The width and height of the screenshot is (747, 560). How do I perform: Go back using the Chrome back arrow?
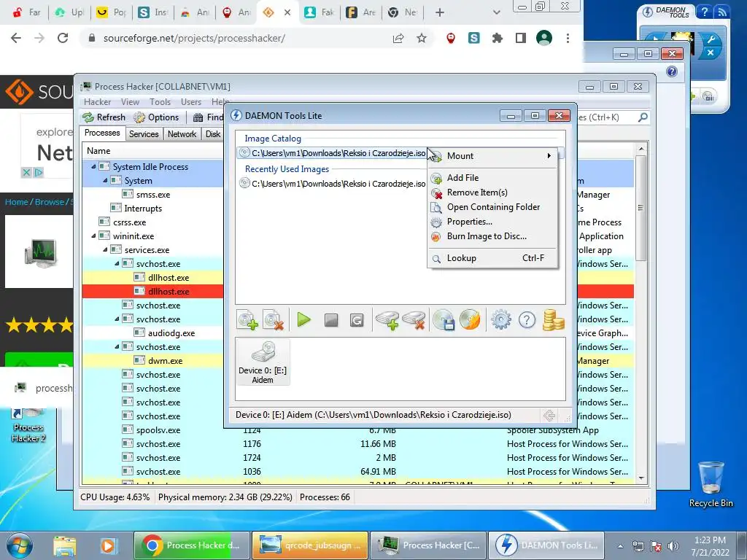[x=16, y=38]
